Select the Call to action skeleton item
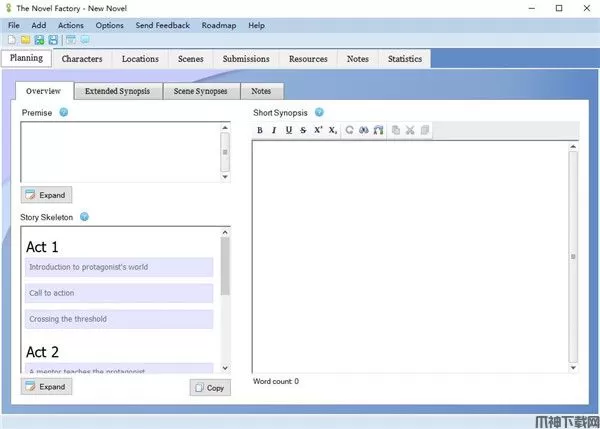This screenshot has height=429, width=600. (x=118, y=293)
